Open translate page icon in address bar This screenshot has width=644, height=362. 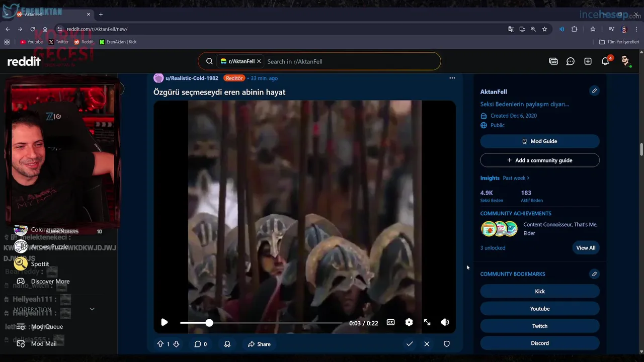tap(511, 29)
